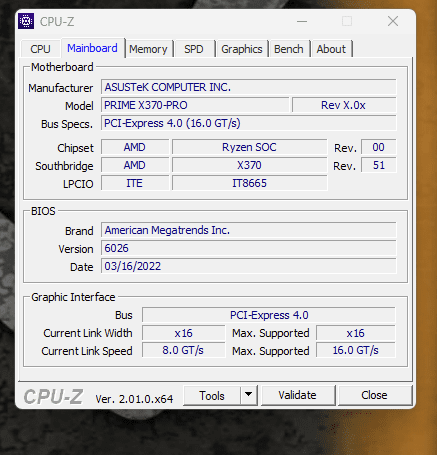437x455 pixels.
Task: Click the version text Ver. 2.01.0.x64
Action: 134,399
